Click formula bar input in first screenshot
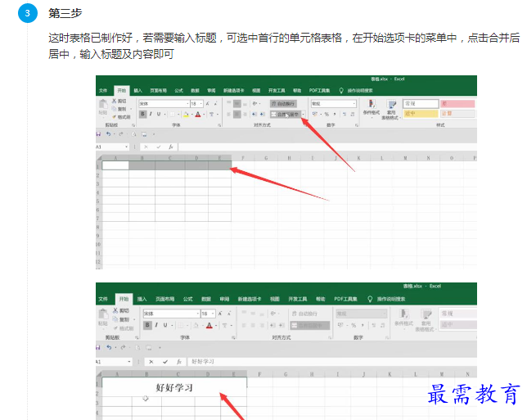Screen dimensions: 527x420 pos(327,147)
